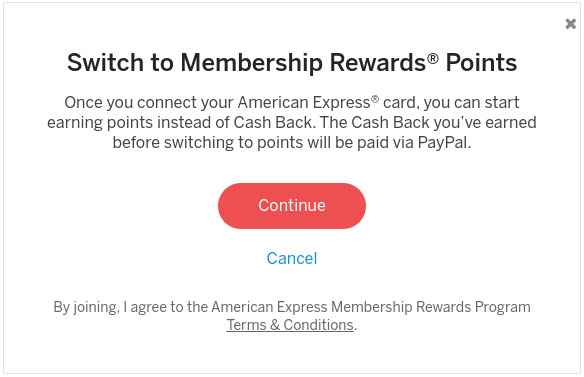Click the paragraph about connecting American Express card
This screenshot has width=584, height=377.
(x=292, y=123)
